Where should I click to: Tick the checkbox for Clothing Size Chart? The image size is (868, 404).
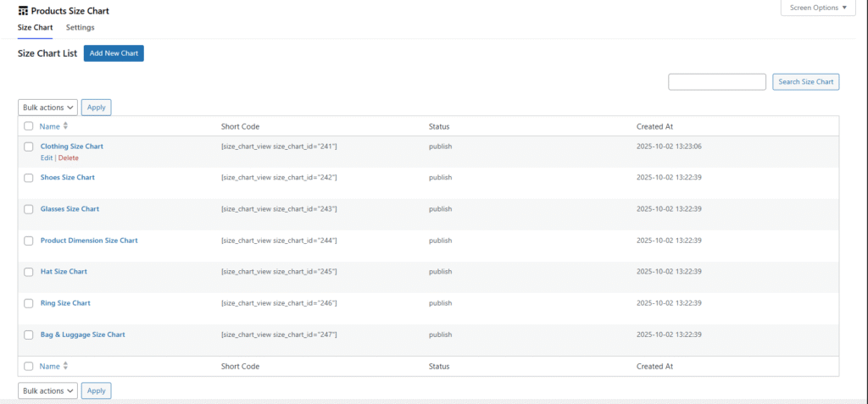[x=29, y=147]
